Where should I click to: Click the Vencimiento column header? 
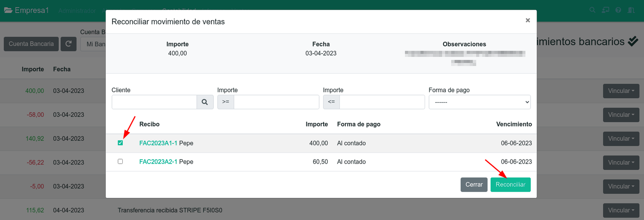point(514,124)
